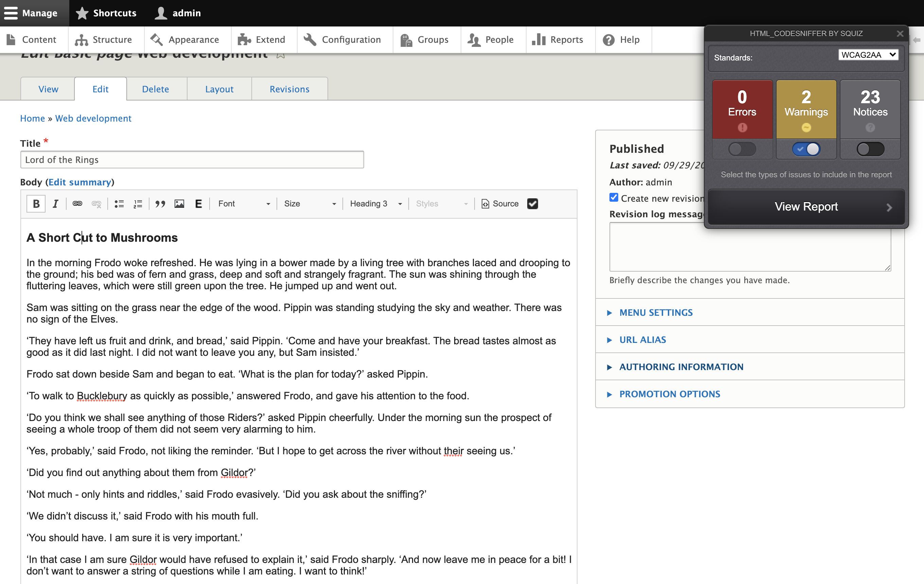Open the admin user menu
The width and height of the screenshot is (924, 584).
click(x=178, y=13)
